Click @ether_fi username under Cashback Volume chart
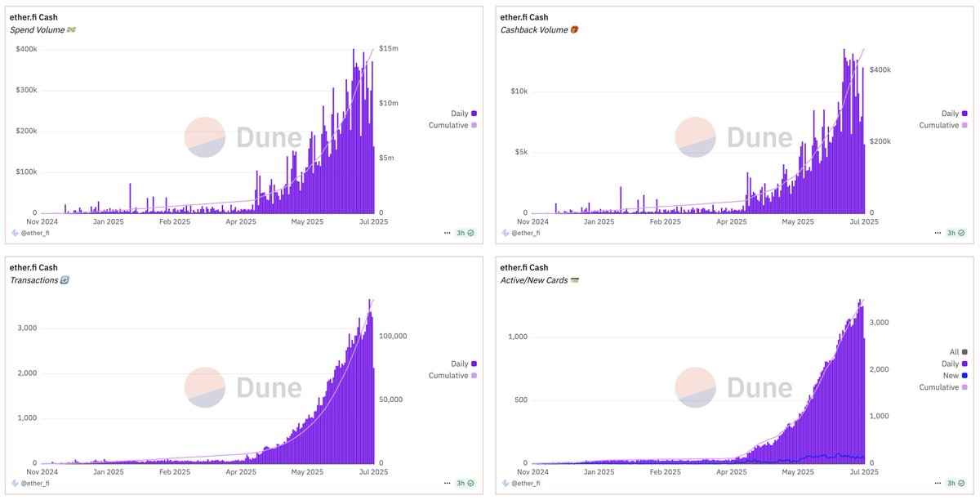Screen dimensions: 980x500 [x=524, y=233]
